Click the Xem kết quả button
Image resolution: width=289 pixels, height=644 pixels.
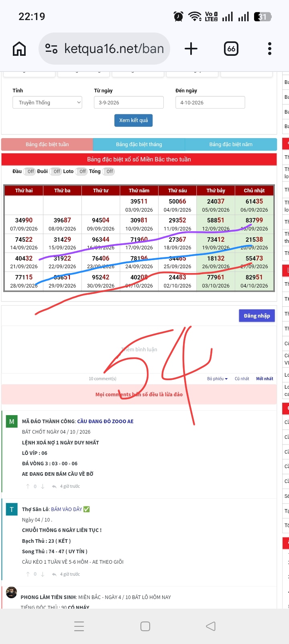134,120
